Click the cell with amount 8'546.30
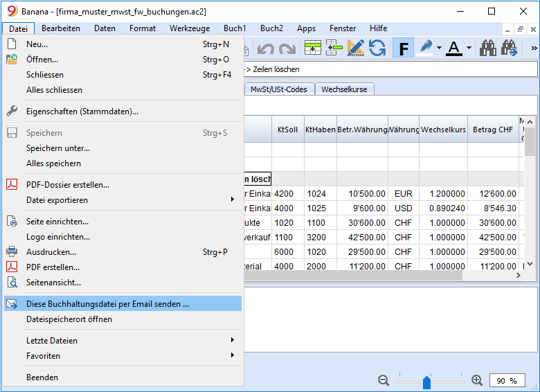540x392 pixels. pyautogui.click(x=493, y=208)
